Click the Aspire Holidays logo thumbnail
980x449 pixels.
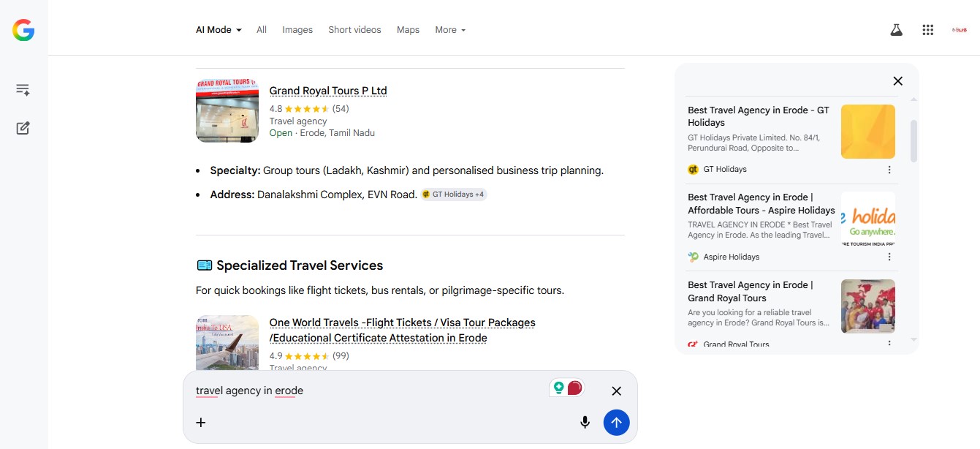click(868, 219)
